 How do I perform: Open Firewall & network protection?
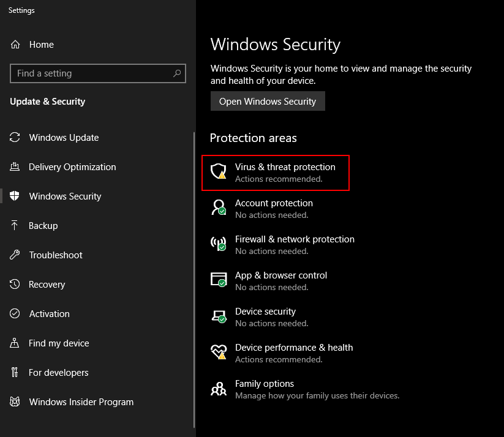pos(282,245)
